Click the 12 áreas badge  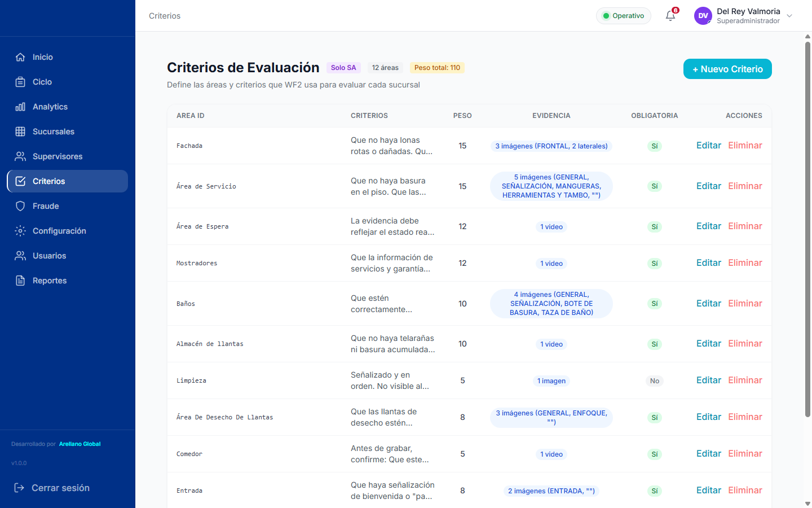pos(385,68)
